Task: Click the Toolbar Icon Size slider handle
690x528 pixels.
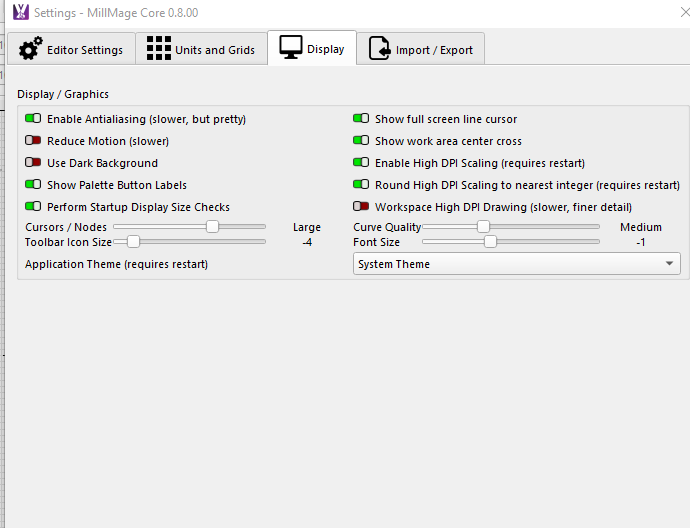Action: (x=132, y=241)
